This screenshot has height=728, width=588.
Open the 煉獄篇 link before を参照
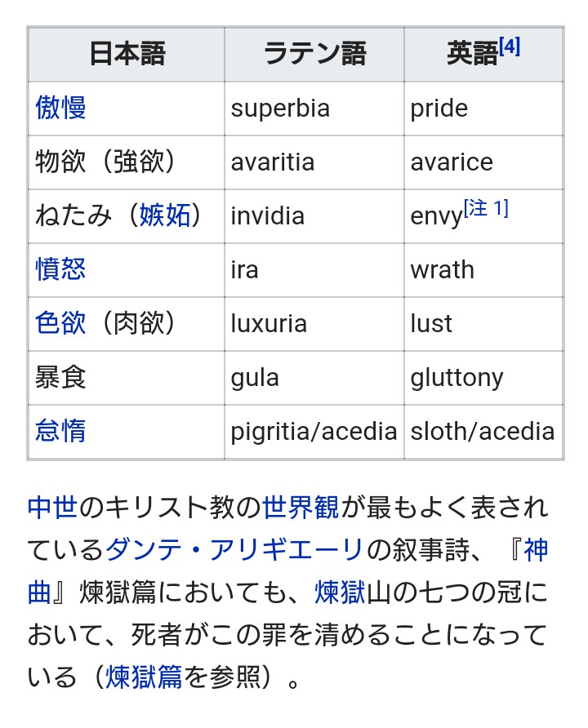tap(144, 677)
